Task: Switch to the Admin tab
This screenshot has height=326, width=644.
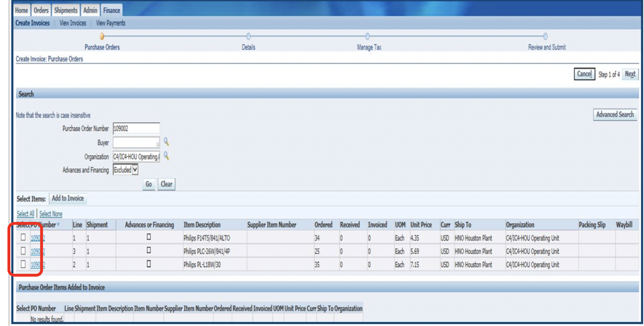Action: point(90,10)
